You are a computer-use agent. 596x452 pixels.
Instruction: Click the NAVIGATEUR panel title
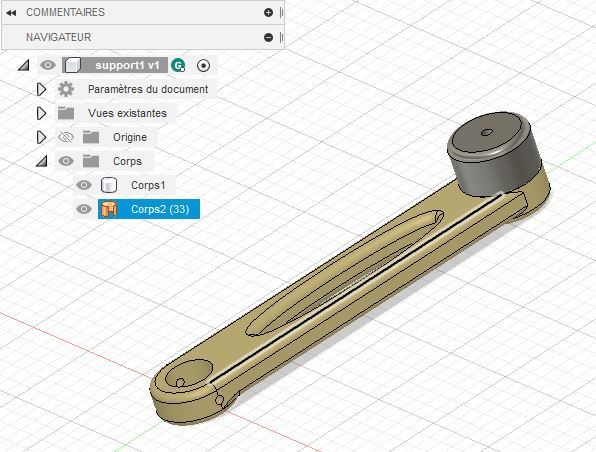(x=59, y=37)
